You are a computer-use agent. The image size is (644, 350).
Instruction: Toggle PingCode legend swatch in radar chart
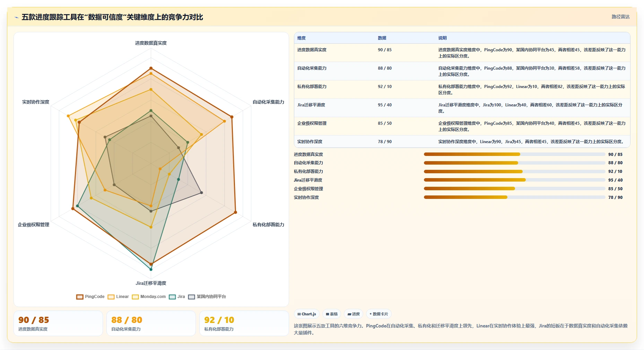(x=80, y=297)
